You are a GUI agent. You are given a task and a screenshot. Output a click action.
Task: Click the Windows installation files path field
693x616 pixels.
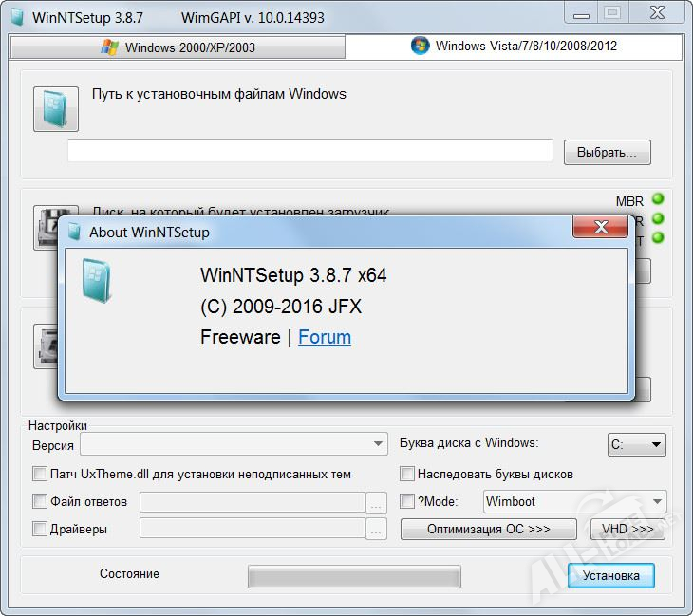[x=309, y=151]
